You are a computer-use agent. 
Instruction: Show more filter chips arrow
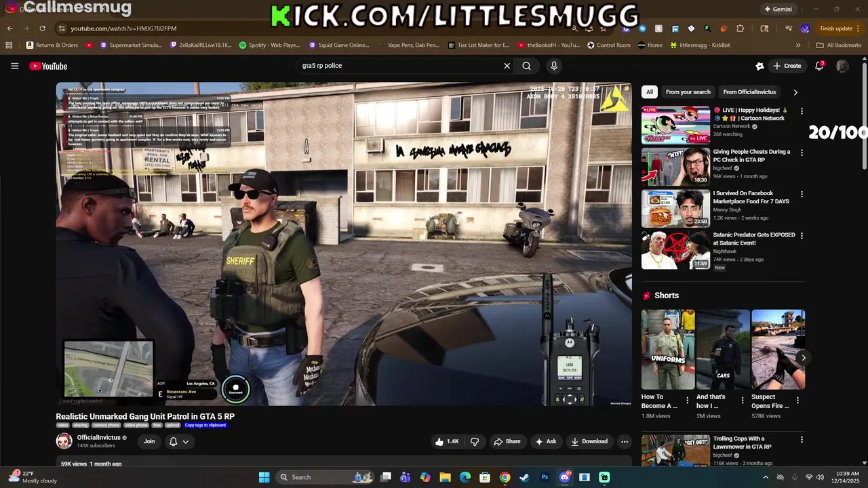click(x=795, y=92)
